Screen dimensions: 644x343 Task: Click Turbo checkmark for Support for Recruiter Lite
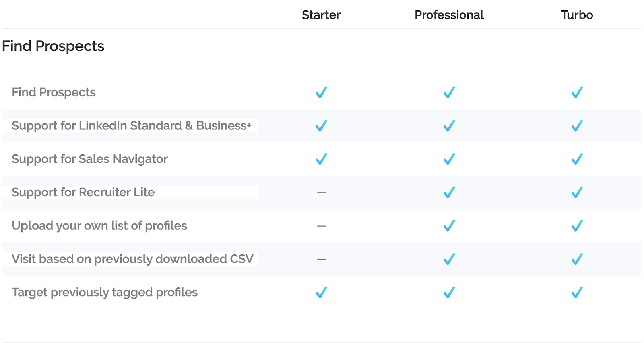coord(577,193)
